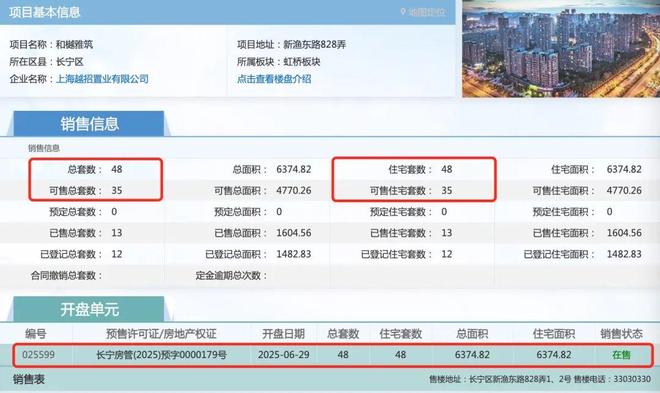Click the green 在售 sales status
Screen dimensions: 660x393
(x=621, y=355)
